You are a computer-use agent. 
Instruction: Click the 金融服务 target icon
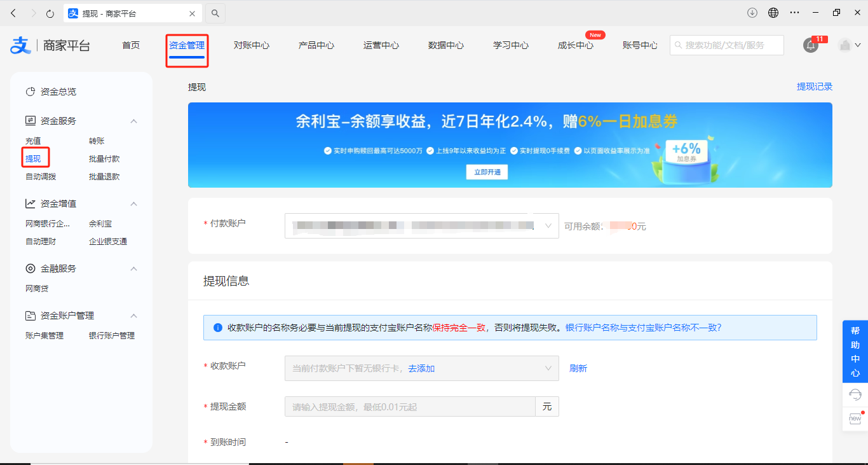click(30, 268)
